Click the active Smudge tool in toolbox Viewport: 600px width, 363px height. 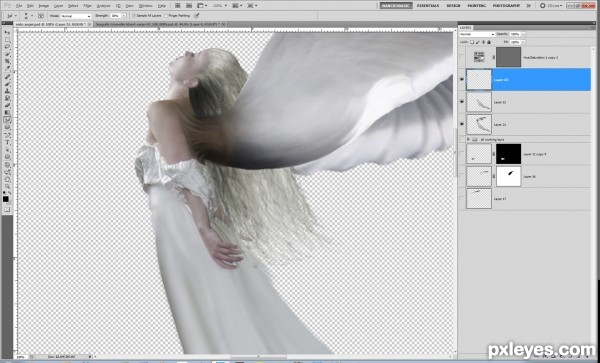coord(7,119)
